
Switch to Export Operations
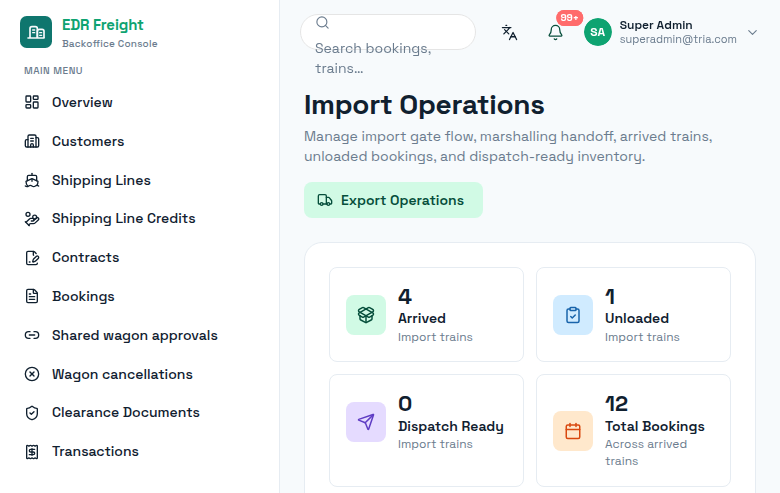[x=393, y=200]
